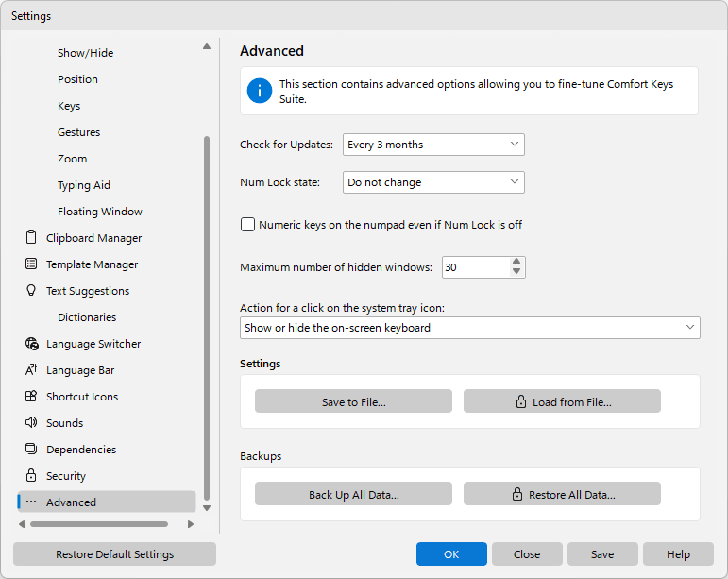Click the lock icon on Restore All Data
Image resolution: width=728 pixels, height=579 pixels.
point(517,494)
